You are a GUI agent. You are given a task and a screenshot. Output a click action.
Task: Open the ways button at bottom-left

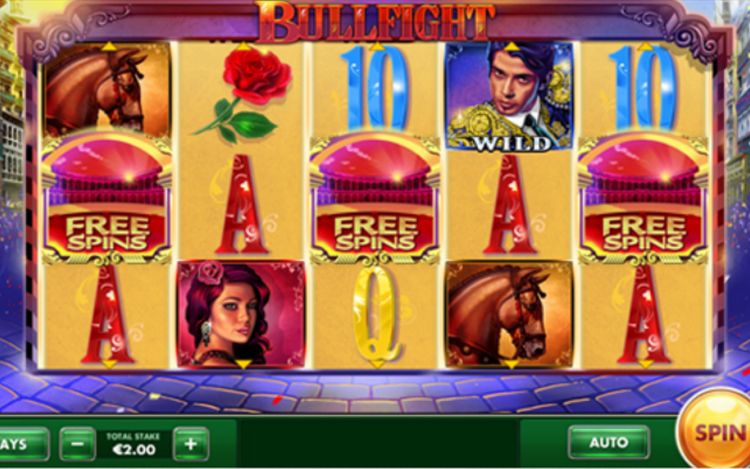[x=23, y=444]
